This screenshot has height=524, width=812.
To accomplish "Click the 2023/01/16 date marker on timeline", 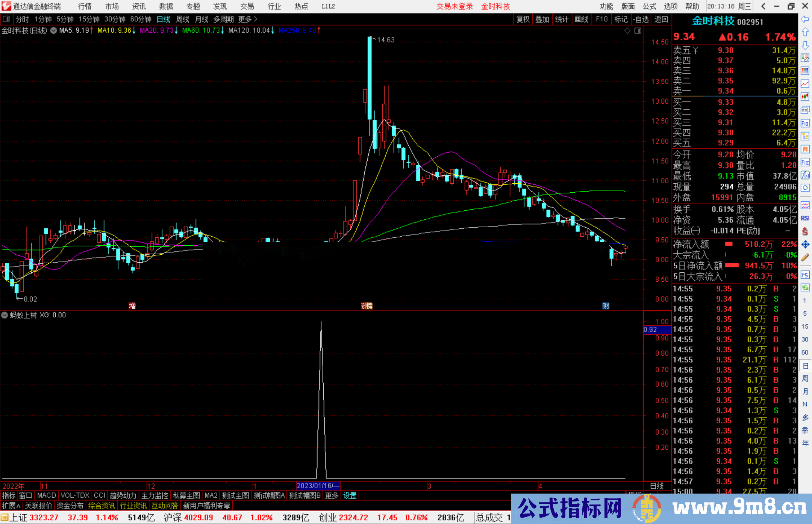I will pyautogui.click(x=318, y=486).
